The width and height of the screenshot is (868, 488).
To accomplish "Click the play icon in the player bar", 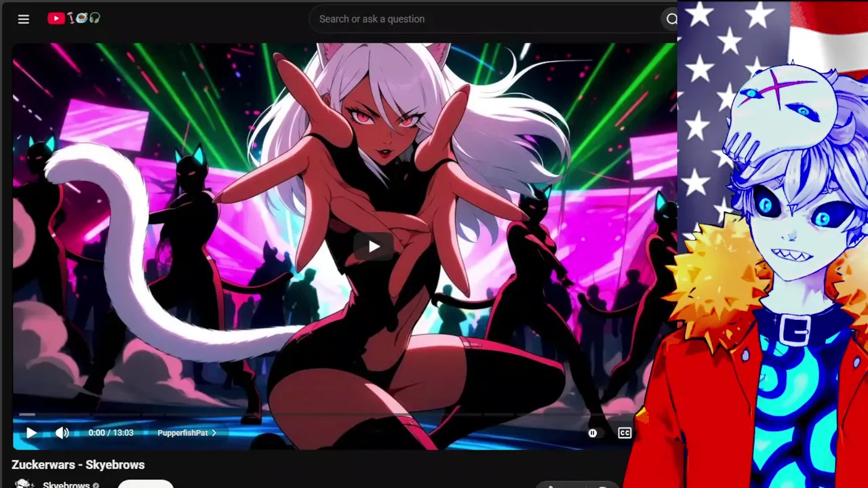I will (31, 433).
